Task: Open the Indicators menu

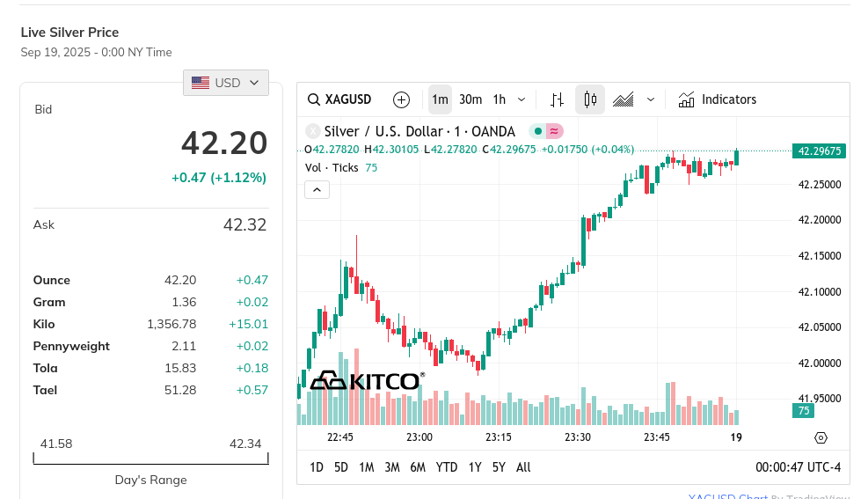Action: pos(718,99)
